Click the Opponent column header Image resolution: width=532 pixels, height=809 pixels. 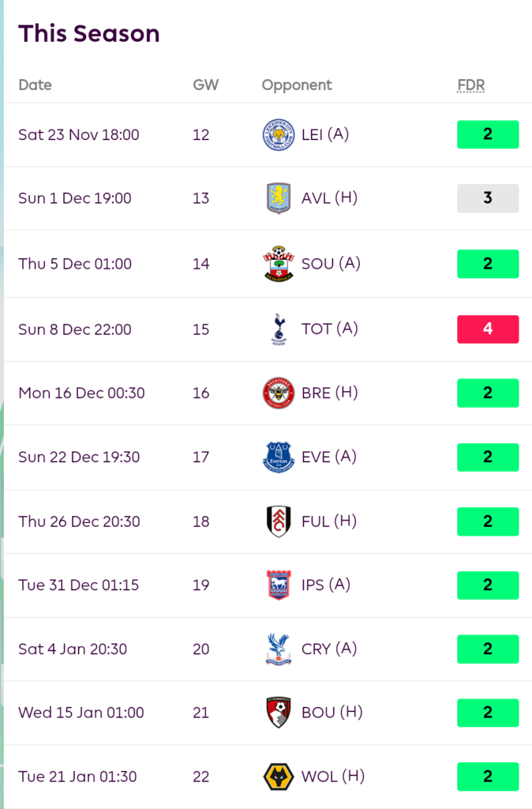297,85
